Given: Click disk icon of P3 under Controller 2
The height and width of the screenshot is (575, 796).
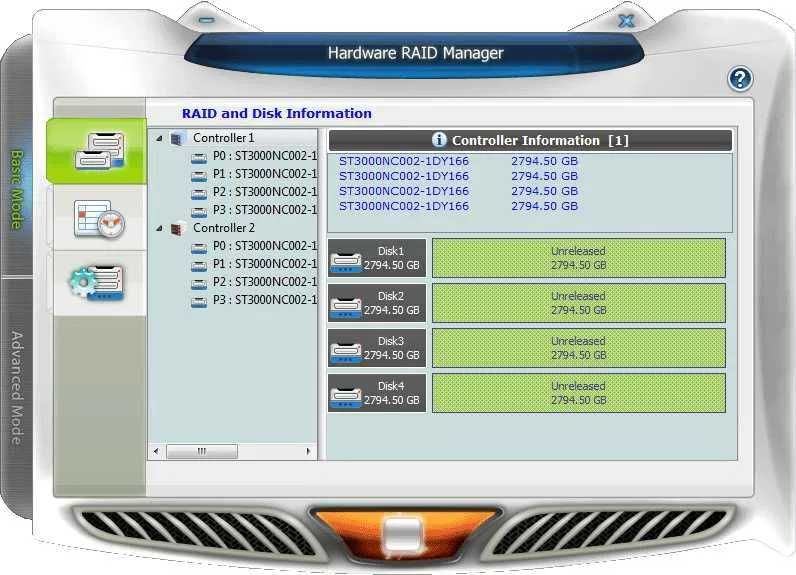Looking at the screenshot, I should (199, 302).
